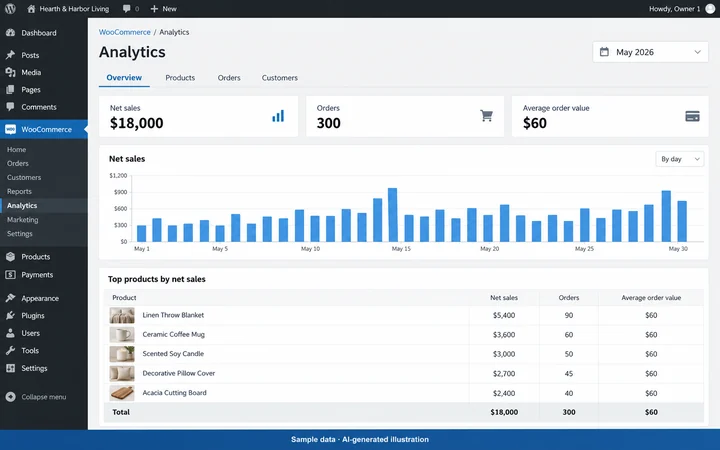This screenshot has height=450, width=720.
Task: Open Orders under WooCommerce submenu
Action: point(17,163)
